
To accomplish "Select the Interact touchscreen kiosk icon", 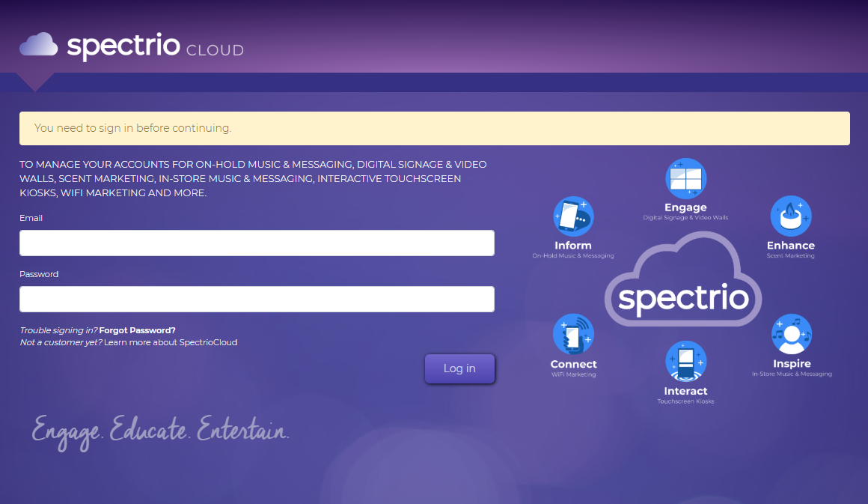I will [685, 361].
